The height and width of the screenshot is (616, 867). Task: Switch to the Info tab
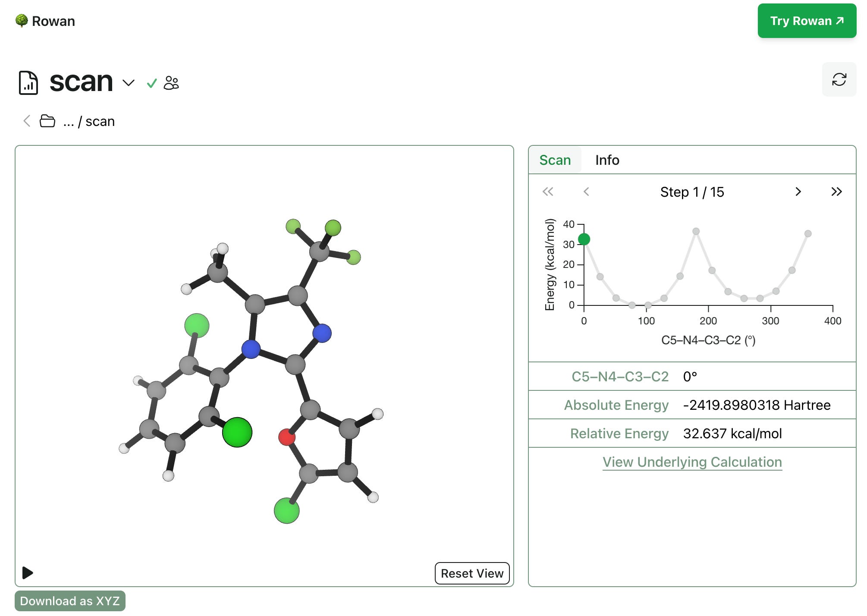coord(606,160)
